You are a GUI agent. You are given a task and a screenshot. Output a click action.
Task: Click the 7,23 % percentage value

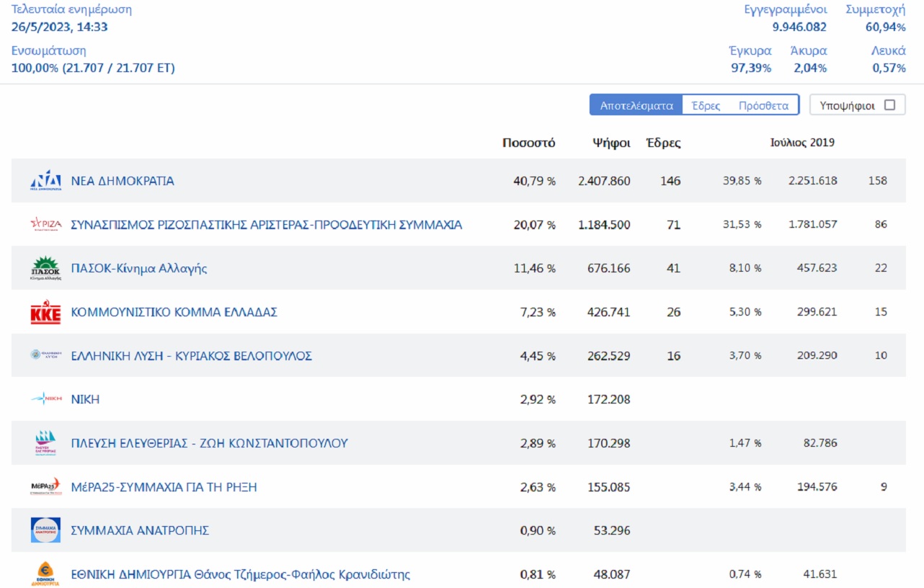(538, 312)
